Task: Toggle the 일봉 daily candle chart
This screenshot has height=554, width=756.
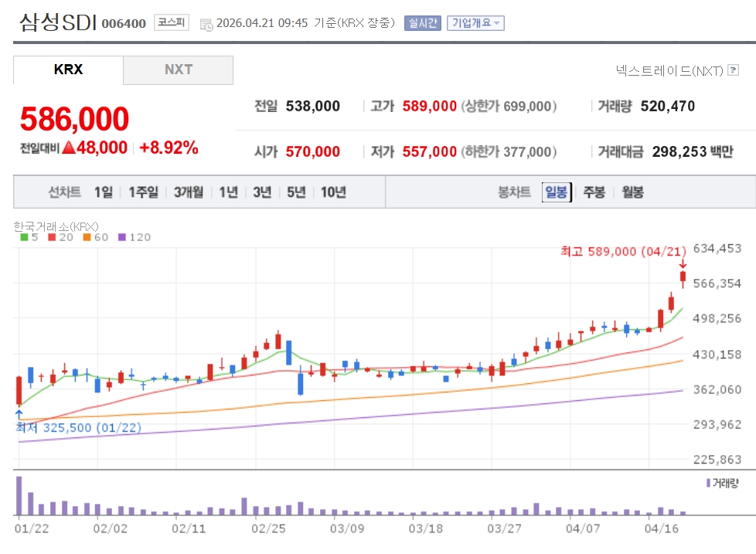Action: (x=556, y=192)
